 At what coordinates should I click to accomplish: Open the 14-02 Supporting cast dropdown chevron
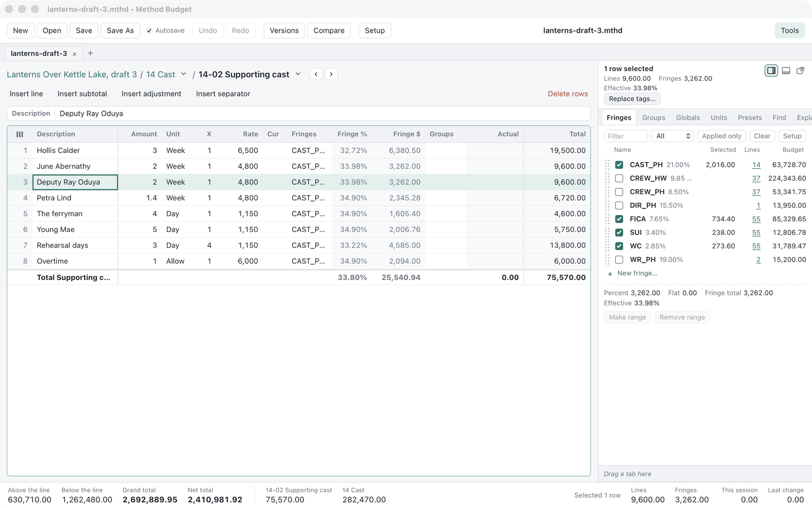coord(298,74)
